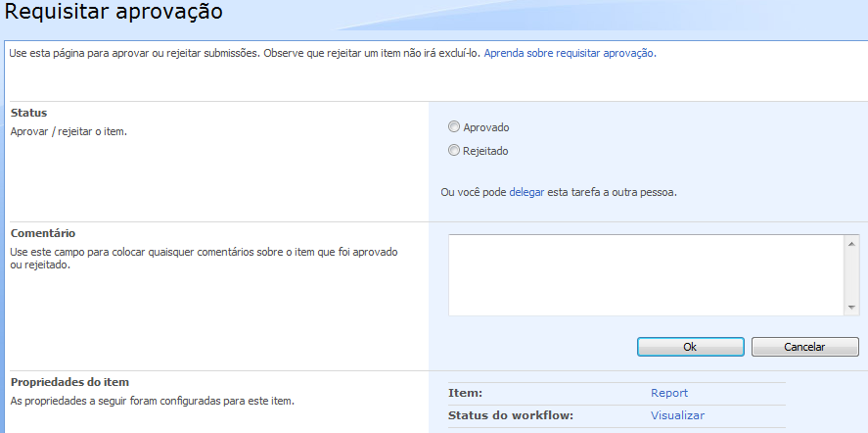
Task: Select the Aprovado radio button
Action: coord(453,127)
